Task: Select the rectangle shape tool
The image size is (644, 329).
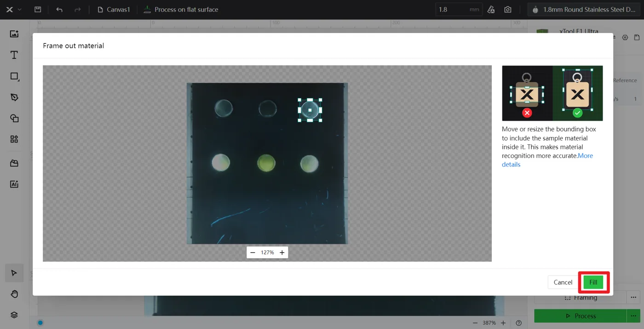Action: coord(14,76)
